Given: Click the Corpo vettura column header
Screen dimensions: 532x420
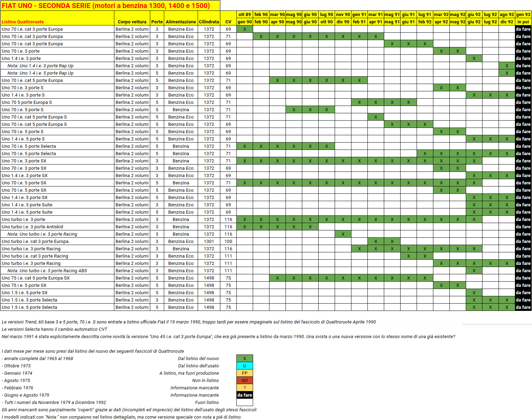Looking at the screenshot, I should [132, 18].
